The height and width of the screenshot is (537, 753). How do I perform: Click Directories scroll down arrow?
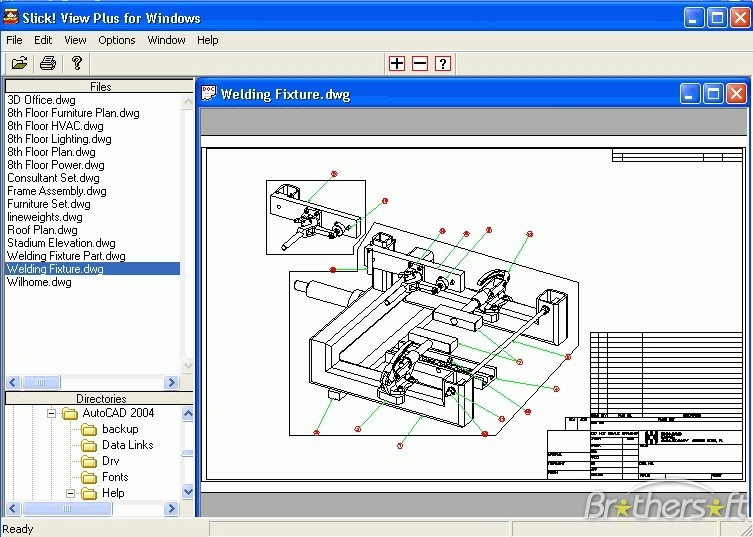coord(188,492)
